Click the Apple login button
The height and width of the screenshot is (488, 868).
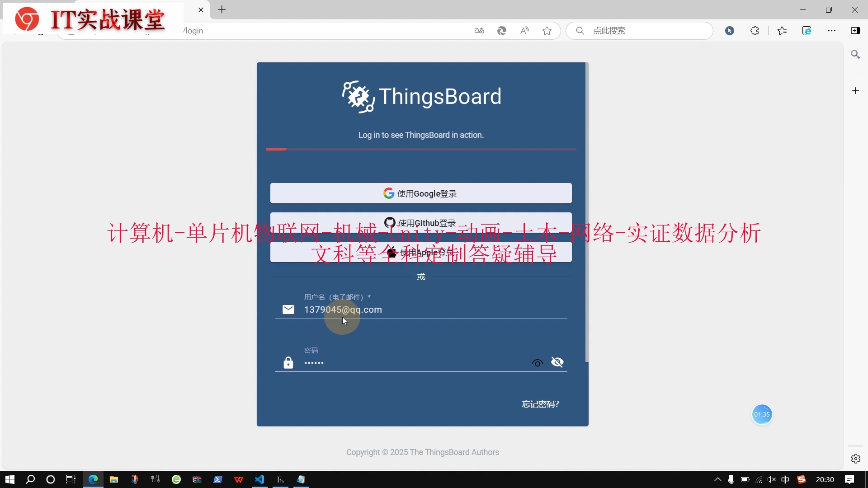(x=420, y=252)
